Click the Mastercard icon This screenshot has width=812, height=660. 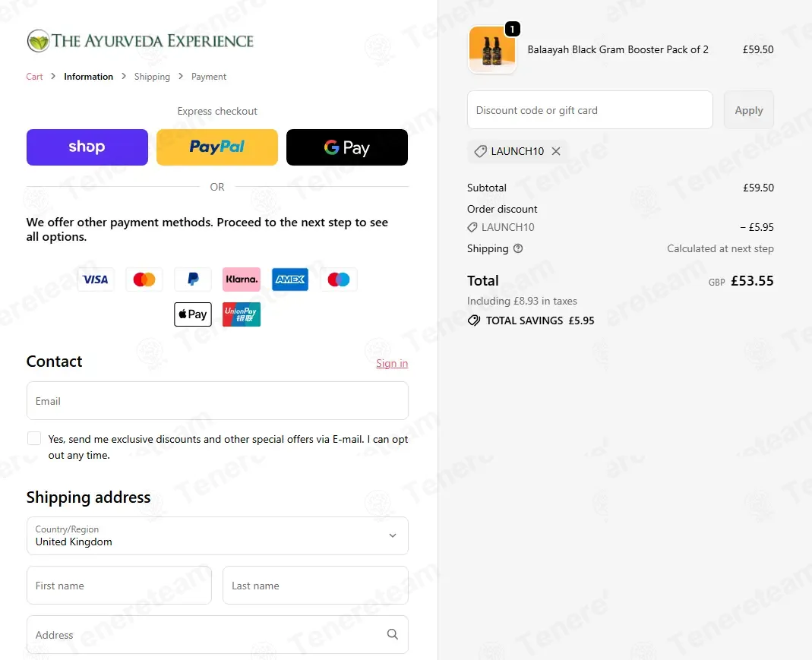pyautogui.click(x=144, y=279)
